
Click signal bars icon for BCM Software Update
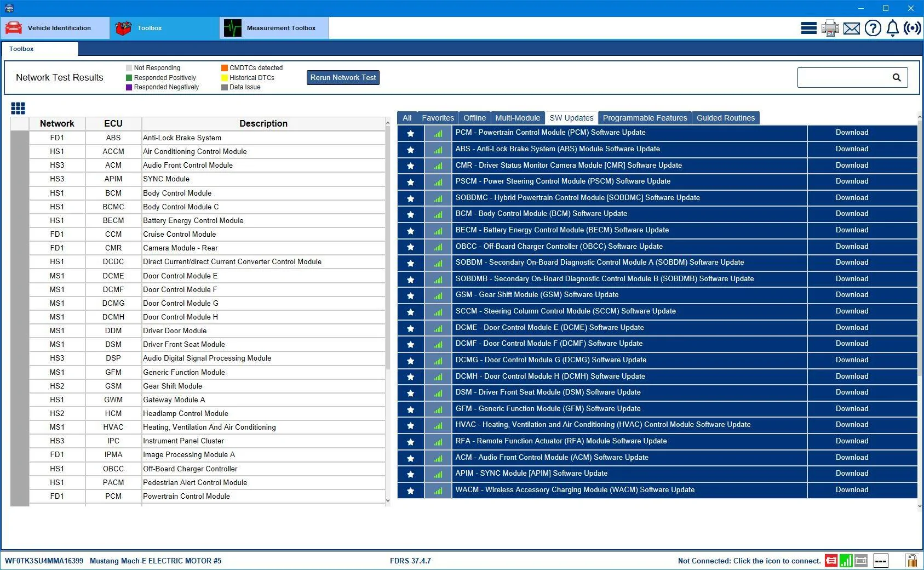pos(438,214)
